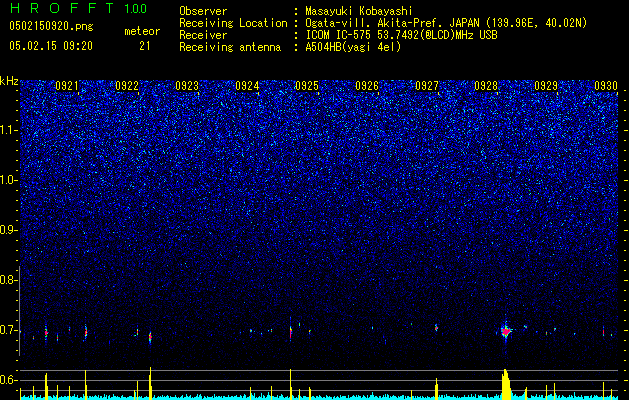
Task: Click the 0923 time marker
Action: (x=187, y=86)
